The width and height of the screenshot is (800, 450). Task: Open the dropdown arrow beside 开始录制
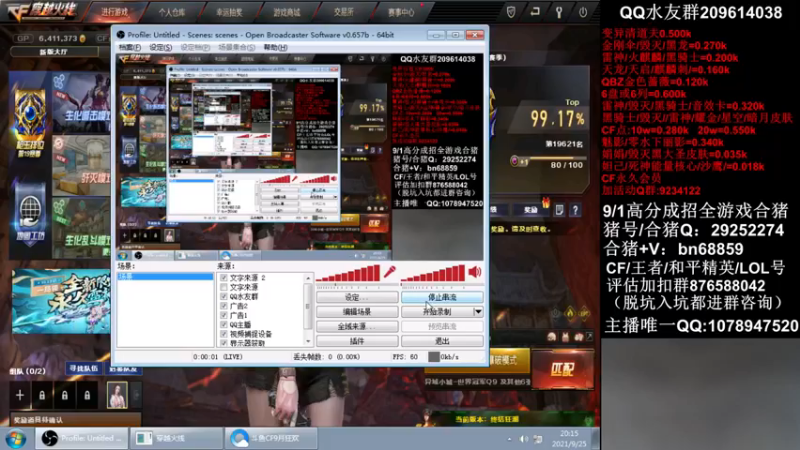coord(478,311)
